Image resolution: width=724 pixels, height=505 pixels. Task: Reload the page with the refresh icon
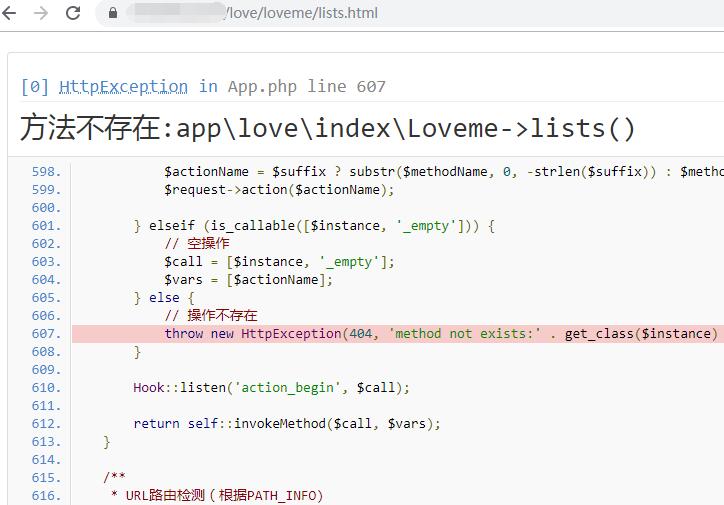[73, 14]
